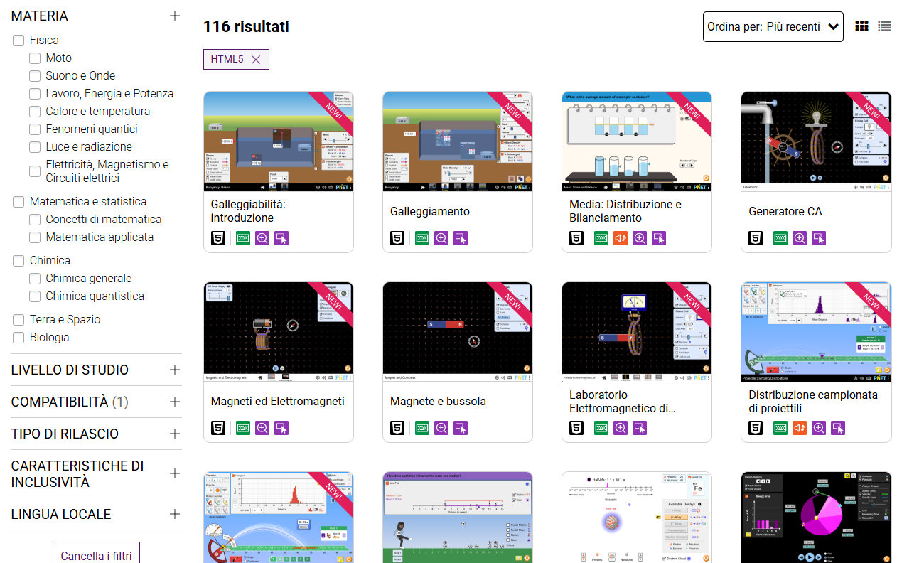Image resolution: width=924 pixels, height=563 pixels.
Task: Check the Chimica quantistica checkbox
Action: [35, 296]
